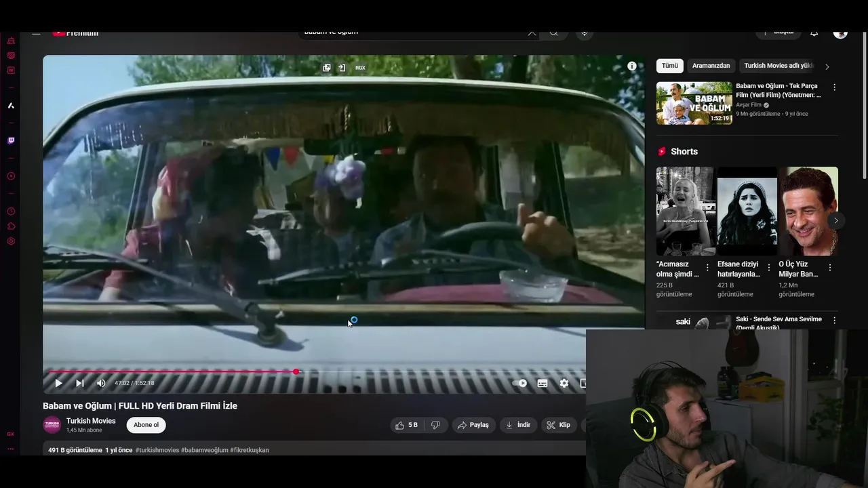The image size is (868, 488).
Task: Select the Aramanızdan filter chip
Action: 711,66
